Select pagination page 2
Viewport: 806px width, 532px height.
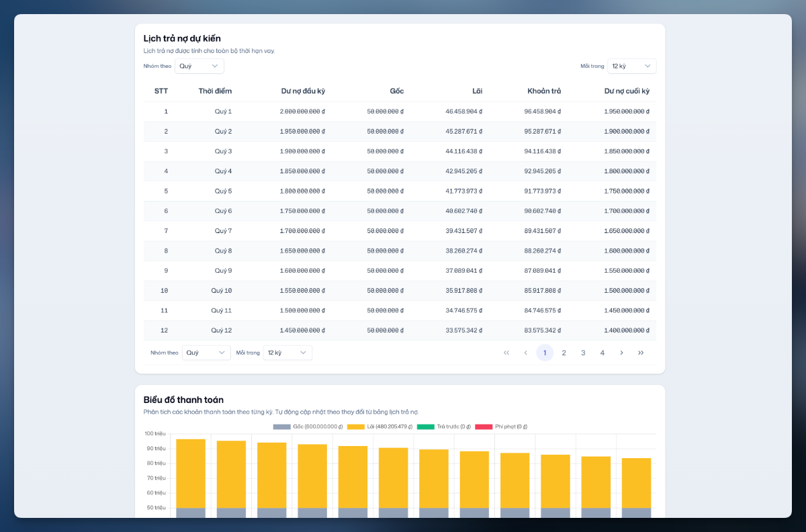tap(564, 353)
